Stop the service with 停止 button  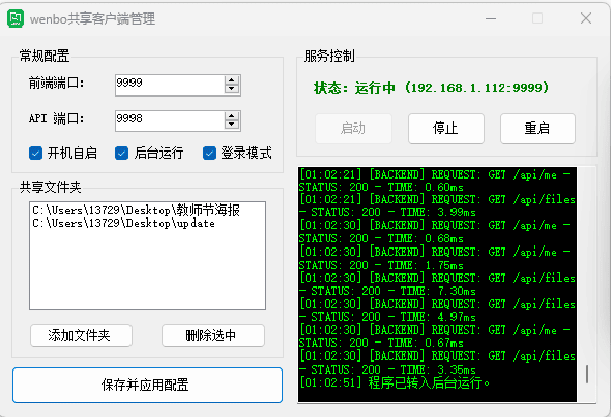pos(445,128)
